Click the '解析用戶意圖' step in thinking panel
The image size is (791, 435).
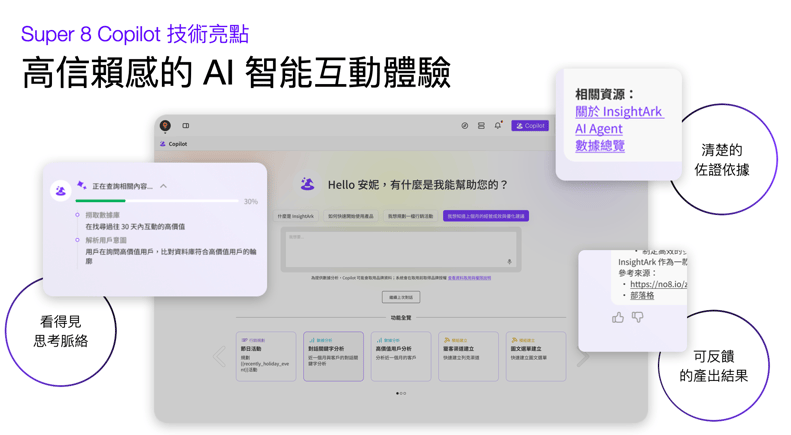(106, 240)
